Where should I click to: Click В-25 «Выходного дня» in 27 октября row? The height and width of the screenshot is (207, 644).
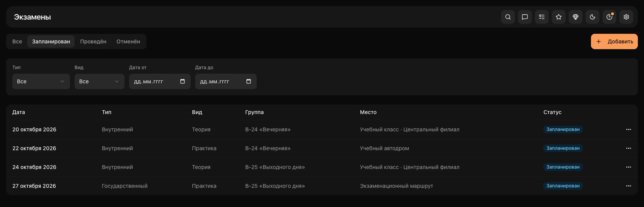point(275,186)
